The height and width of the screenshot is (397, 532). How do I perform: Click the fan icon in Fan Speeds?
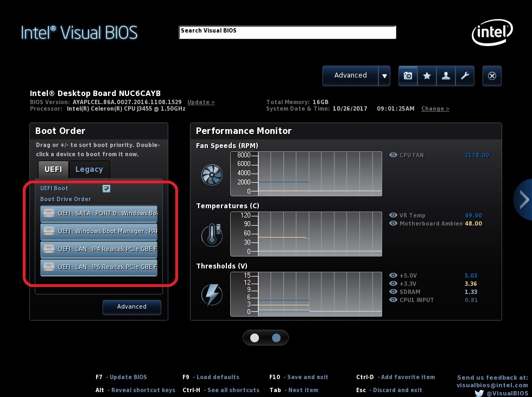point(212,175)
